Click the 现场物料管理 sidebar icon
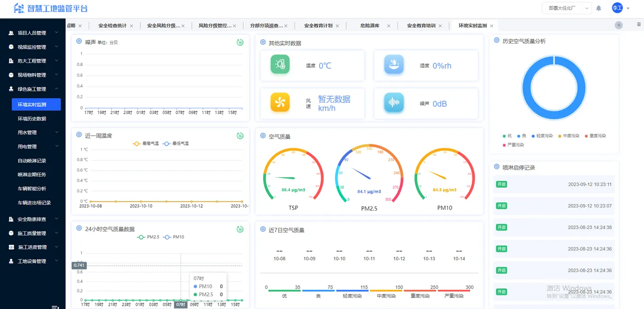Viewport: 644px width, 309px height. coord(11,75)
